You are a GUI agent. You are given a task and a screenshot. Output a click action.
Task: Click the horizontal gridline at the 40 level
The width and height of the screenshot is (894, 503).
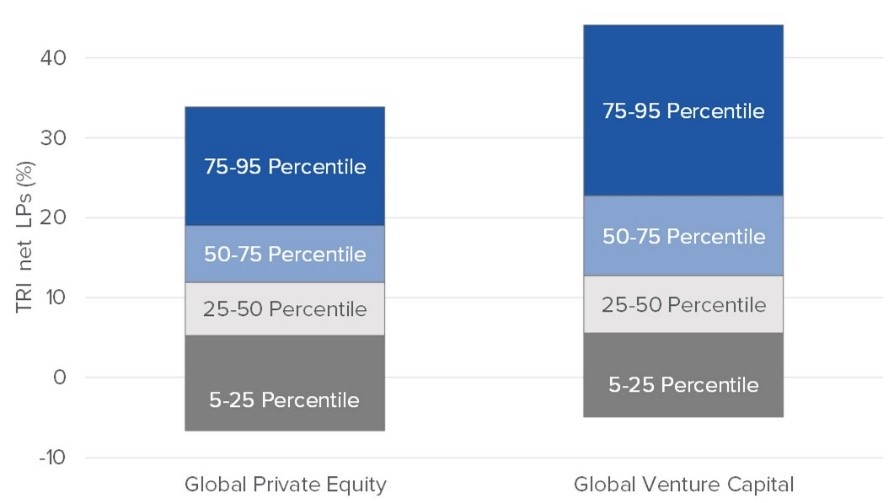480,58
